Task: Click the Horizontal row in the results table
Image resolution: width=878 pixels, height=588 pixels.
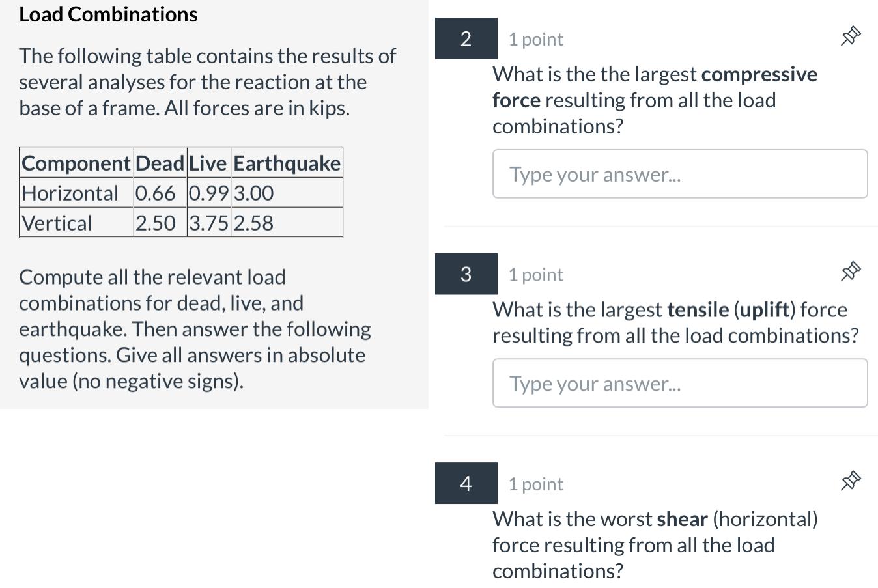Action: (x=70, y=193)
